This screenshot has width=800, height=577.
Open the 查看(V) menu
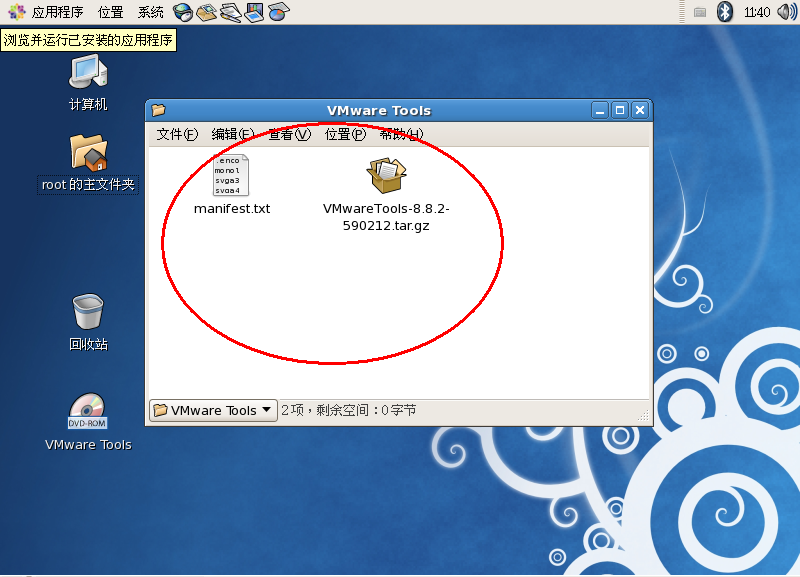coord(289,134)
